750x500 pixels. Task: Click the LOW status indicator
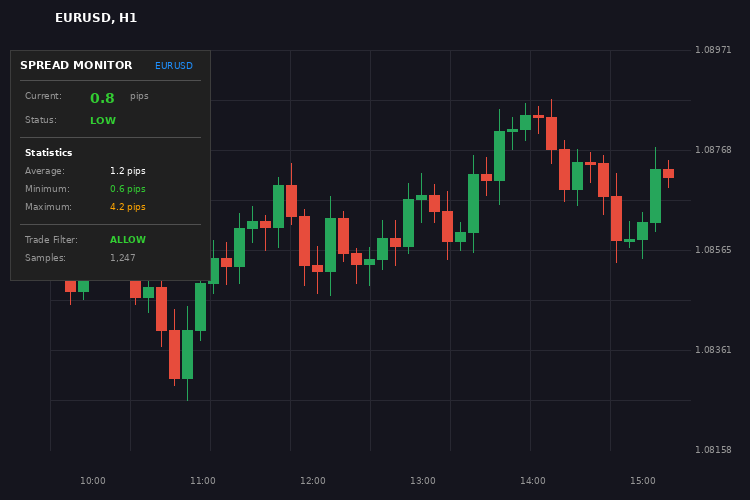103,121
